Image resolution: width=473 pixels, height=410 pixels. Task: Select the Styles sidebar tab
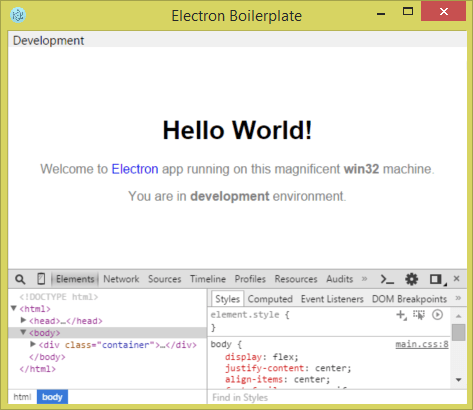coord(227,299)
